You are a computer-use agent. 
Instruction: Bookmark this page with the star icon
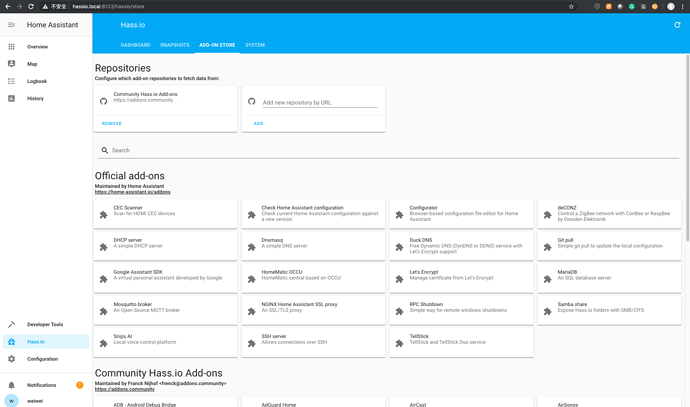[571, 6]
